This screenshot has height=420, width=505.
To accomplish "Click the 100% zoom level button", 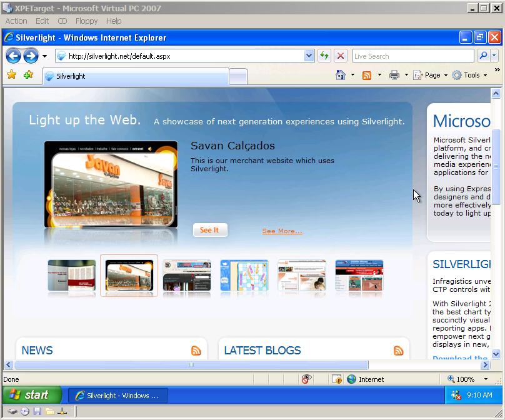I will pos(461,379).
